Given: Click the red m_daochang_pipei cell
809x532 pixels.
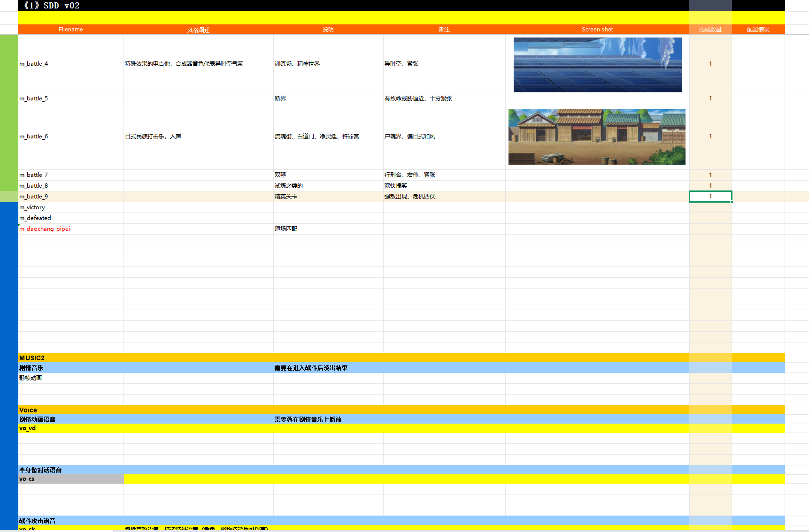Looking at the screenshot, I should tap(45, 229).
